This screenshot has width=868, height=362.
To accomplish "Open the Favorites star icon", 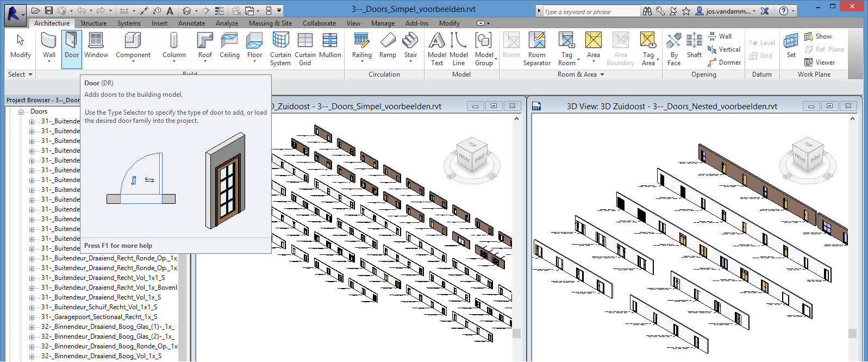I will click(x=686, y=10).
